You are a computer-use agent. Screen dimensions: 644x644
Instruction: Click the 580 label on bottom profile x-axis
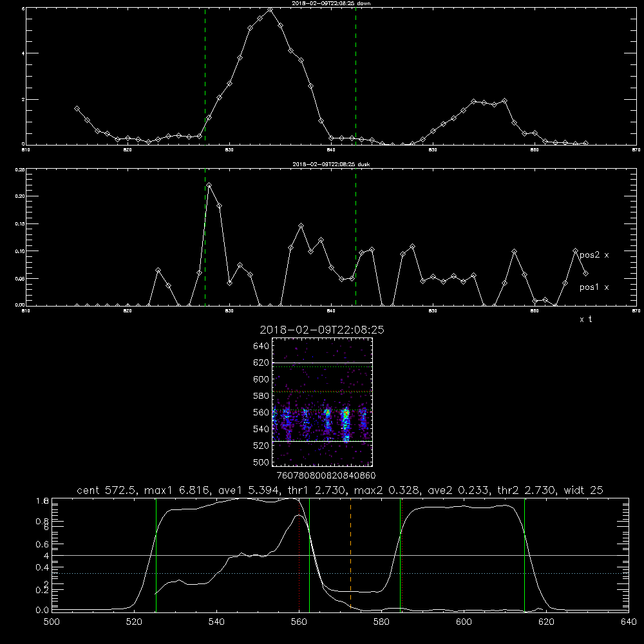pos(381,622)
